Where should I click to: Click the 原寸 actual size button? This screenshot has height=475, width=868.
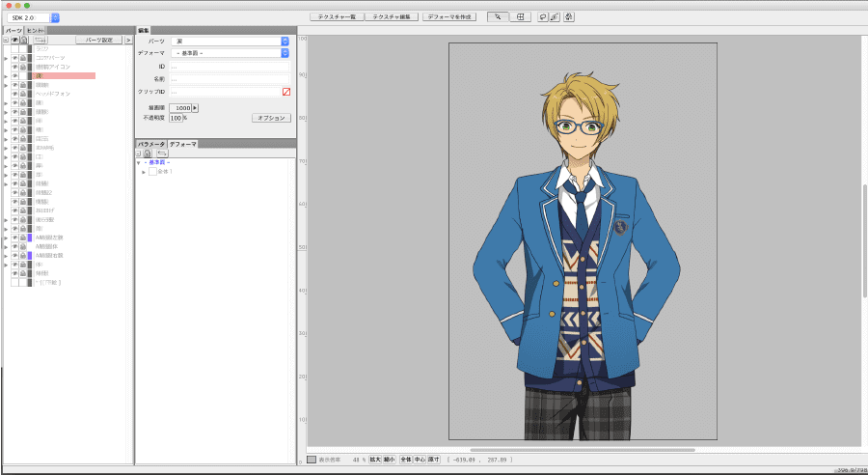coord(433,460)
